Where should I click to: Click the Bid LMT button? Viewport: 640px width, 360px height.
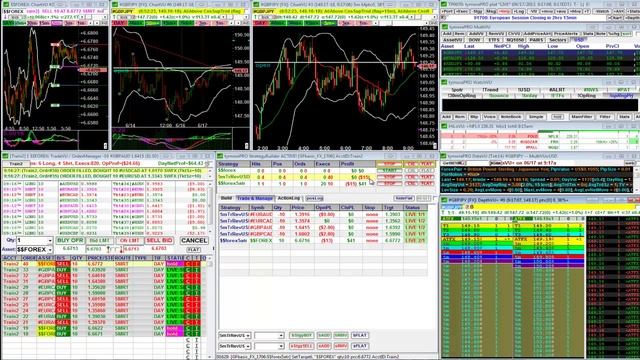coord(100,240)
